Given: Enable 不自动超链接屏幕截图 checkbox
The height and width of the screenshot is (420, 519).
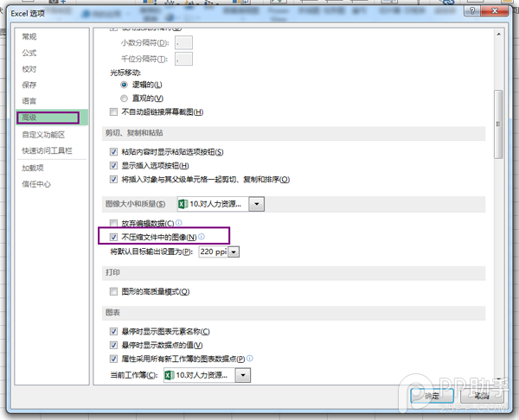Looking at the screenshot, I should pyautogui.click(x=113, y=112).
